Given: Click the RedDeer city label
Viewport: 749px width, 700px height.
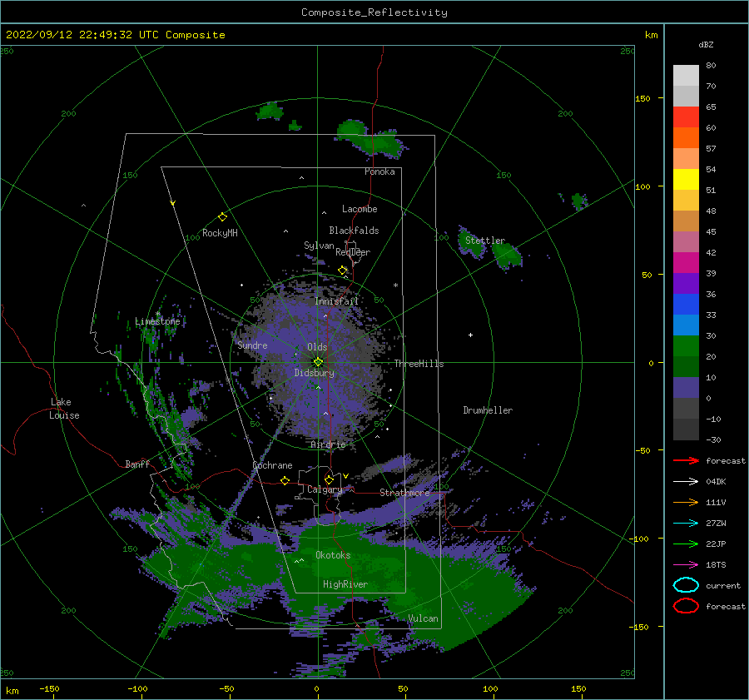Looking at the screenshot, I should pos(353,252).
